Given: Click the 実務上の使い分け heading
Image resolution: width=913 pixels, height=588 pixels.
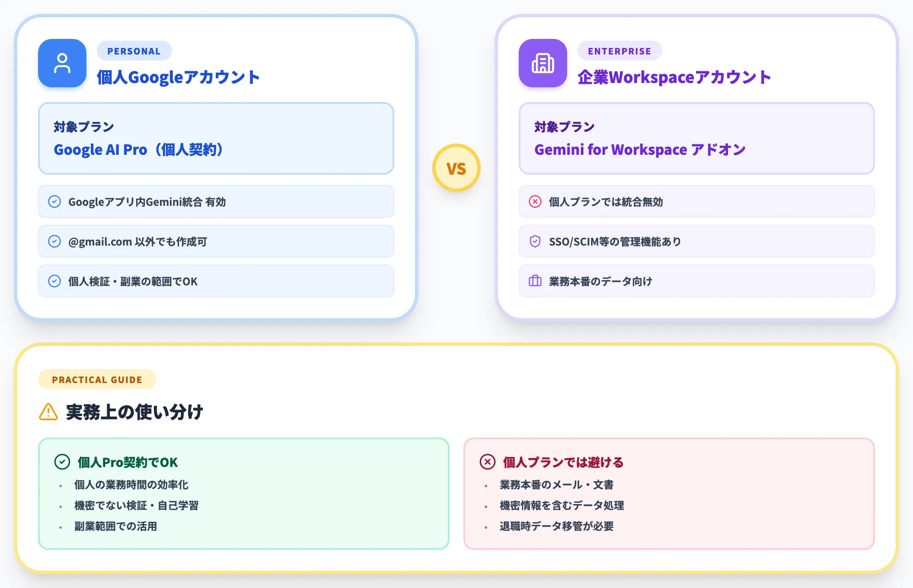Looking at the screenshot, I should tap(134, 412).
